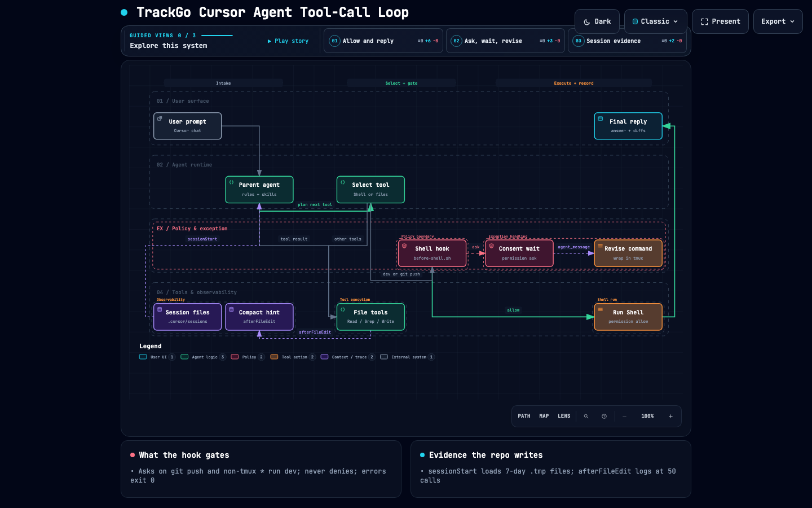Click the lines icon on Revise command node

[601, 246]
